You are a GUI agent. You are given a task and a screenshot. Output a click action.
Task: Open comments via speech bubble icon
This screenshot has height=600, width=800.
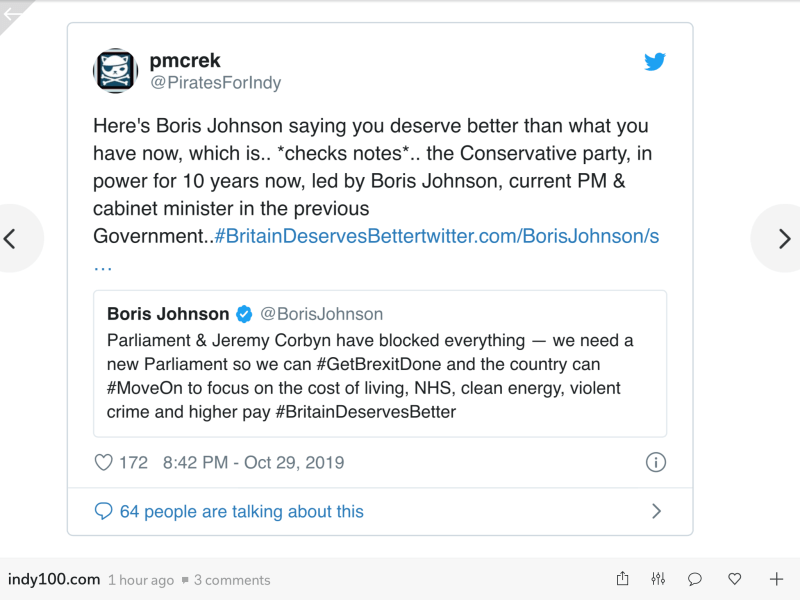pos(695,579)
